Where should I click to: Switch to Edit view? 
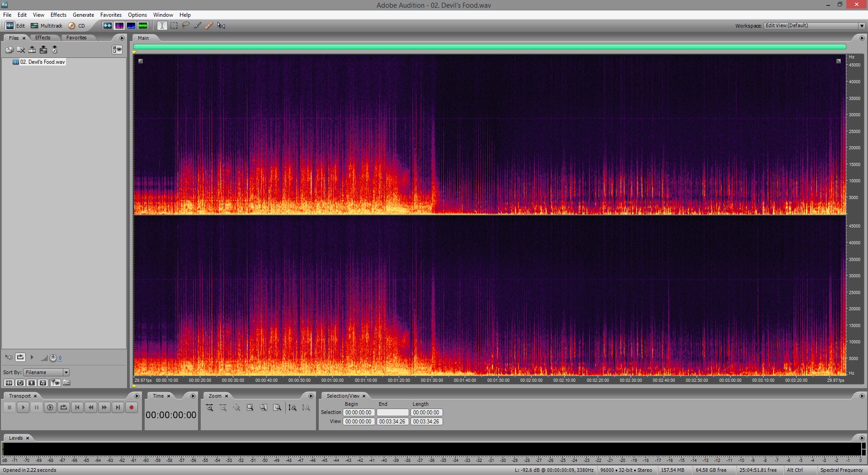15,26
